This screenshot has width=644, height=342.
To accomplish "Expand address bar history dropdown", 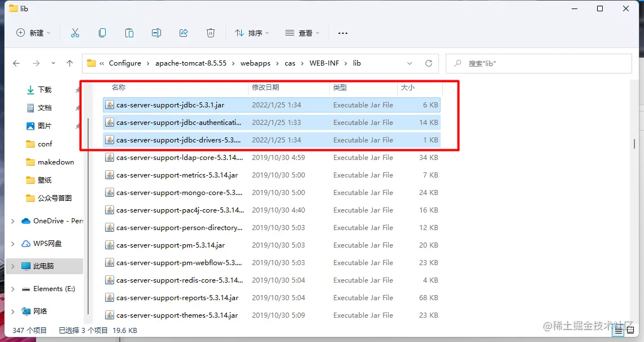I will 410,63.
